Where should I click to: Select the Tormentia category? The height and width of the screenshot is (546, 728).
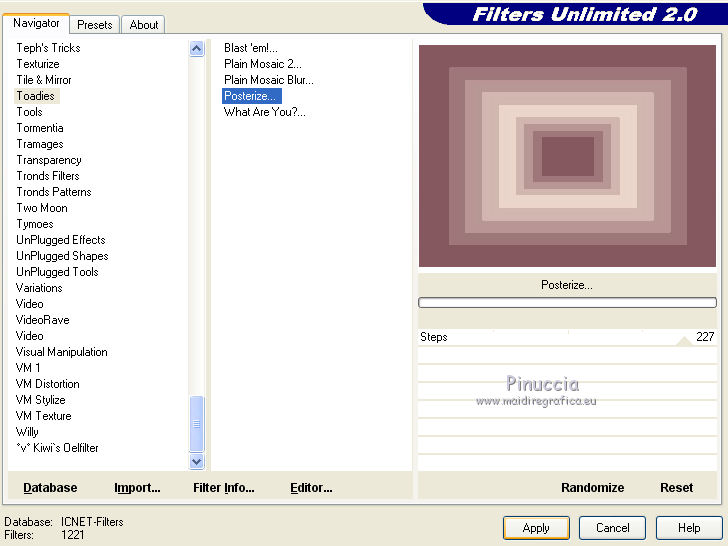(40, 128)
